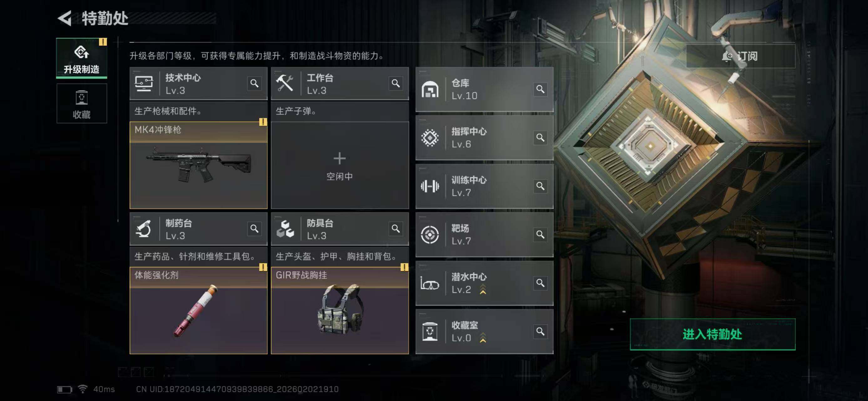Click the 订阅 subscribe bell button
868x401 pixels.
pyautogui.click(x=741, y=56)
